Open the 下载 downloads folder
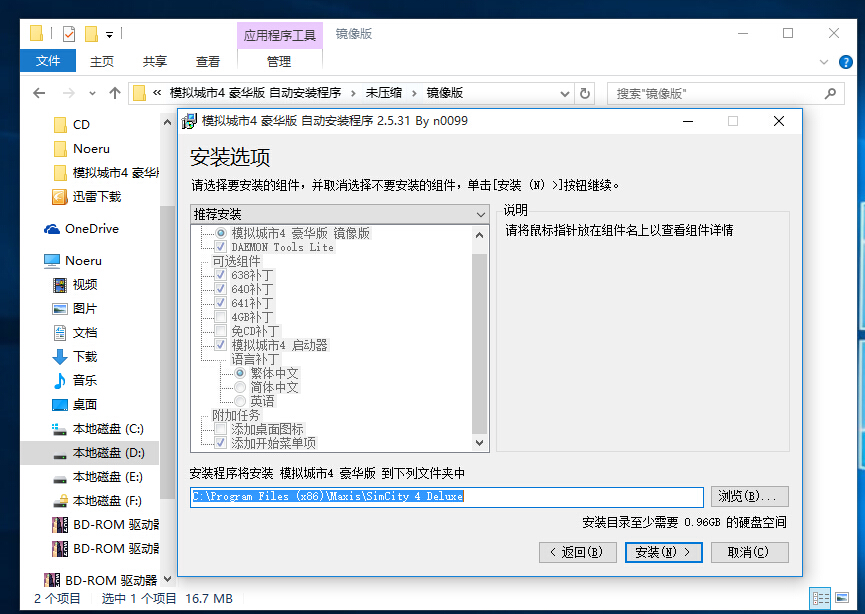The image size is (865, 614). tap(85, 357)
